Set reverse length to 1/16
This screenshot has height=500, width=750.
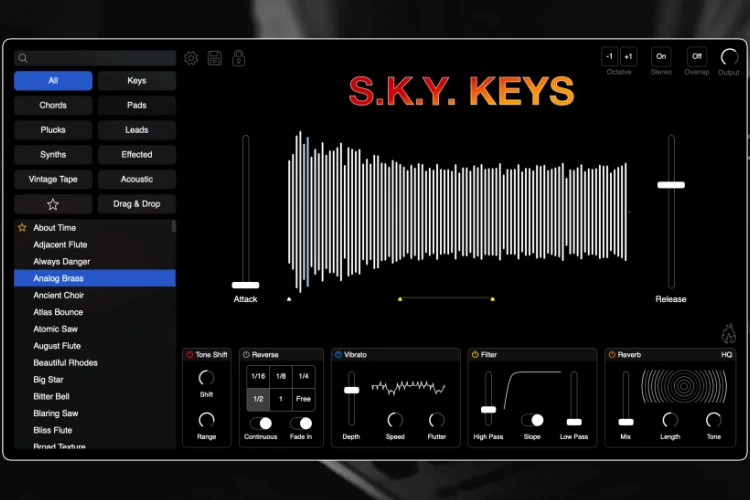point(258,377)
